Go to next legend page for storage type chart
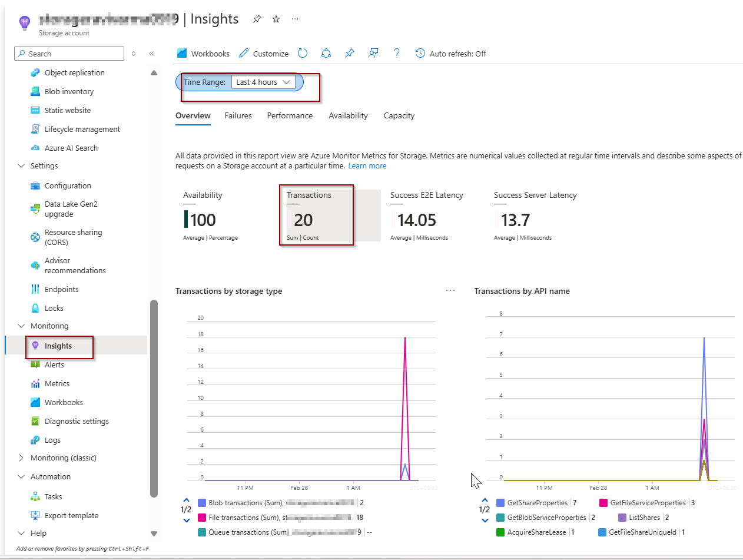The width and height of the screenshot is (743, 560). pyautogui.click(x=187, y=521)
